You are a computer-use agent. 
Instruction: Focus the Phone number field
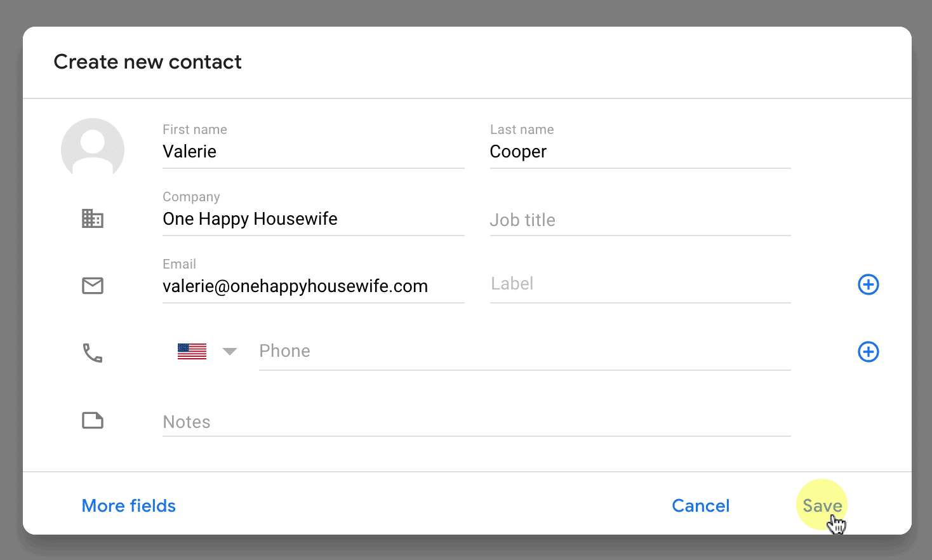pyautogui.click(x=525, y=351)
